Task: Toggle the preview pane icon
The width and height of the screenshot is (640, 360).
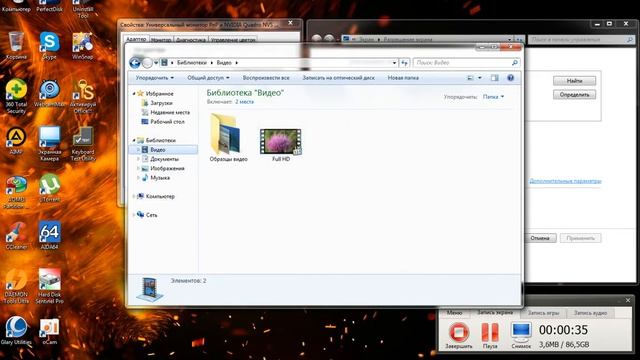Action: [x=495, y=78]
